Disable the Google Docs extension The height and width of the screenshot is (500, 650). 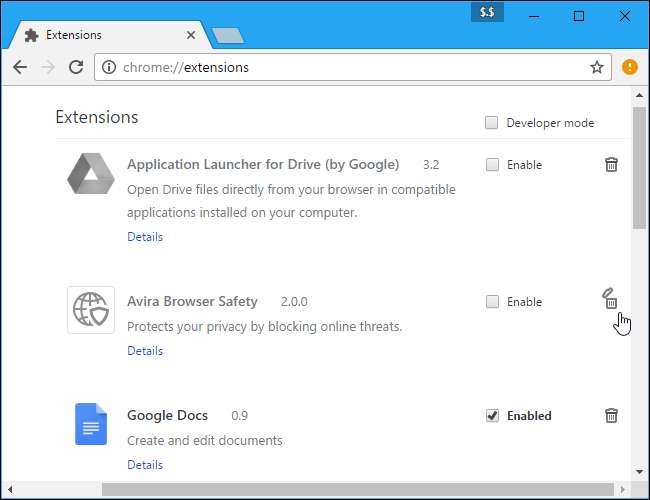click(x=492, y=416)
